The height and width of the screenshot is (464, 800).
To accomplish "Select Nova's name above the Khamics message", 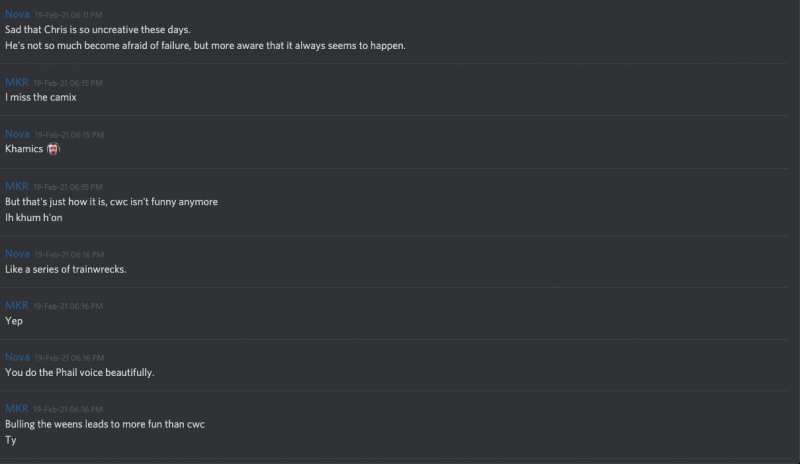I will pyautogui.click(x=17, y=134).
